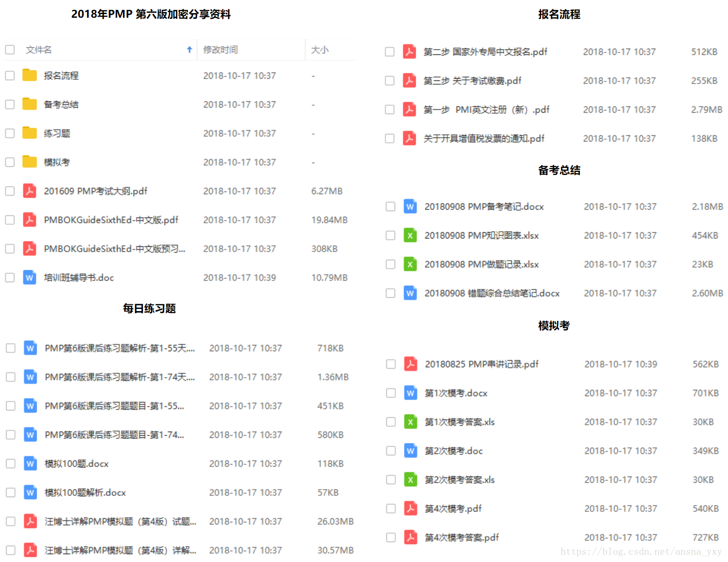Click PDF icon of 关于开具增值税发票的通知.pdf
Viewport: 728px width, 562px height.
click(x=409, y=138)
